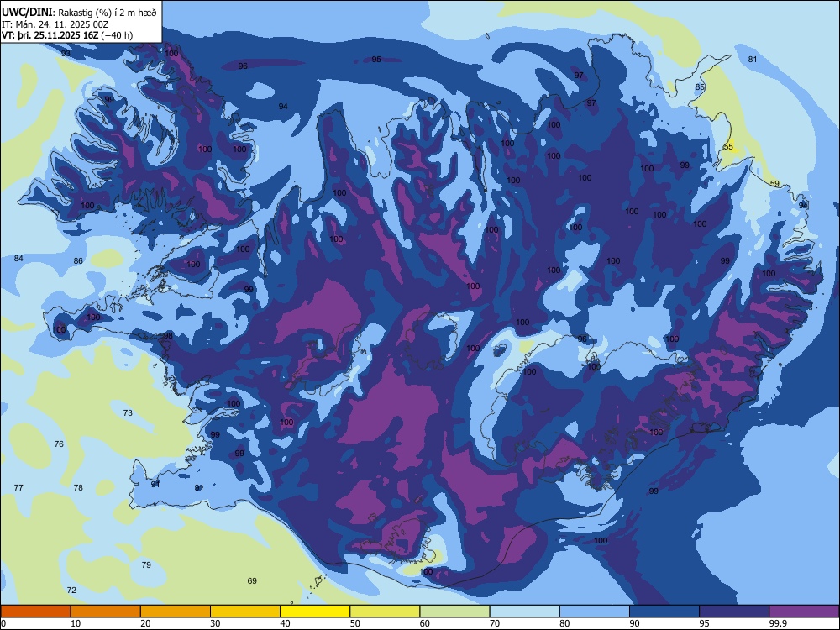Click the 76 humidity value on map
The height and width of the screenshot is (630, 840).
[x=59, y=444]
